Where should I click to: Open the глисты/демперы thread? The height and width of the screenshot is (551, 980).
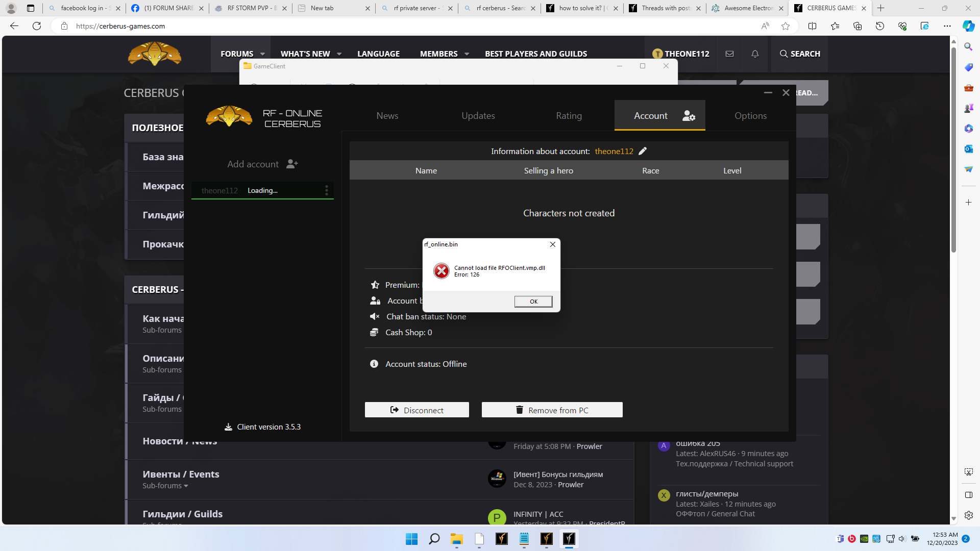[x=707, y=493]
